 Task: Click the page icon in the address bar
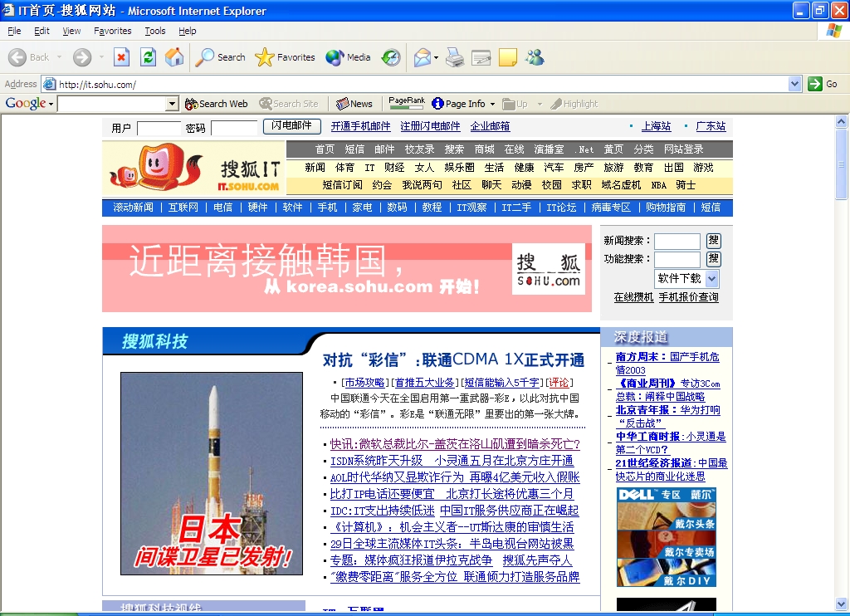pyautogui.click(x=49, y=84)
